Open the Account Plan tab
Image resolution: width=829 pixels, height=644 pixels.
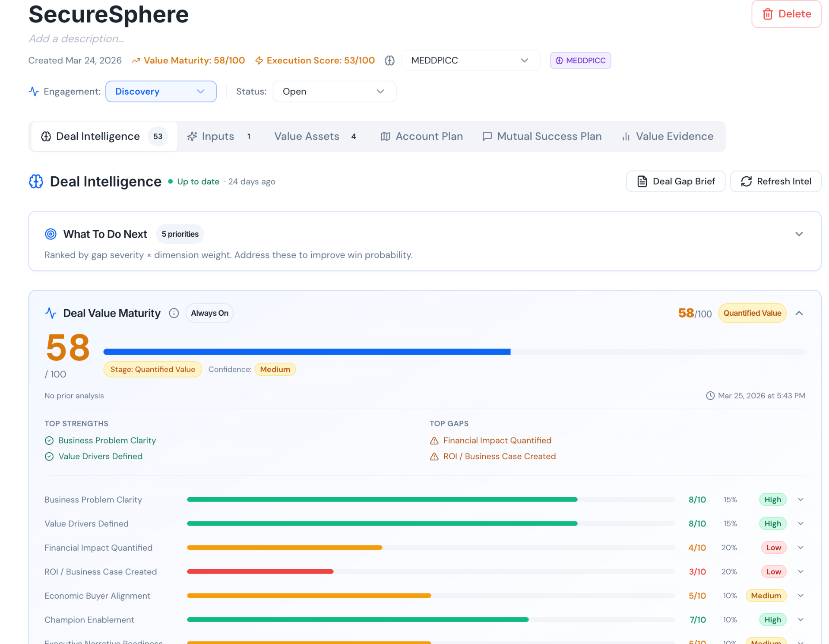coord(421,136)
